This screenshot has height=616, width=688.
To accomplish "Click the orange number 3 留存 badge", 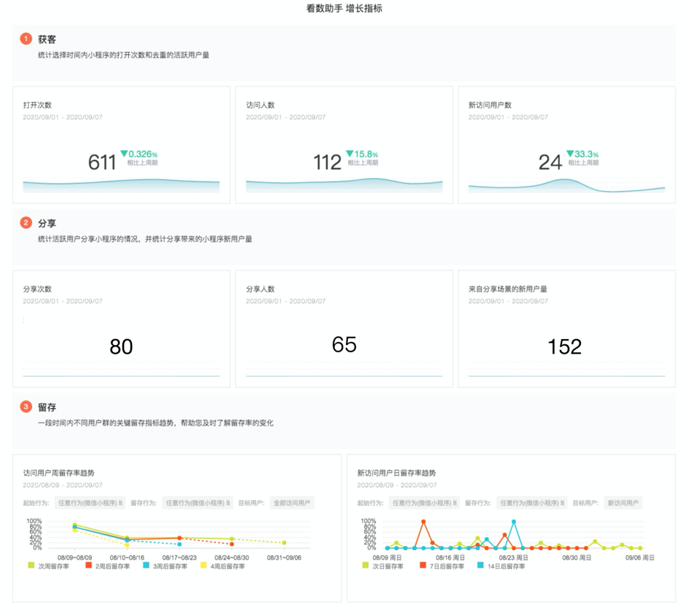I will pos(26,407).
